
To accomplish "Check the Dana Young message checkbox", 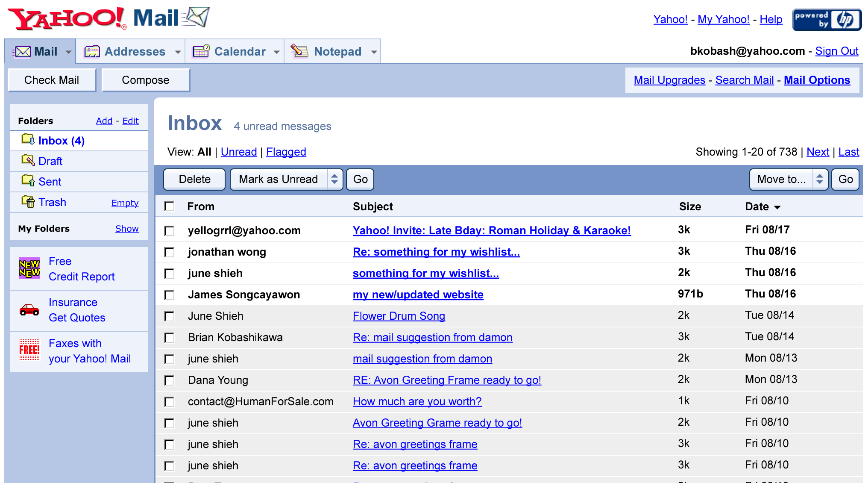I will click(x=170, y=380).
